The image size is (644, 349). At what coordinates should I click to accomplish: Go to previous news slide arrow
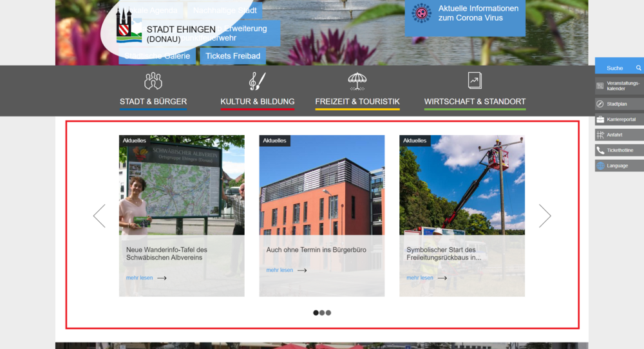[x=99, y=216]
